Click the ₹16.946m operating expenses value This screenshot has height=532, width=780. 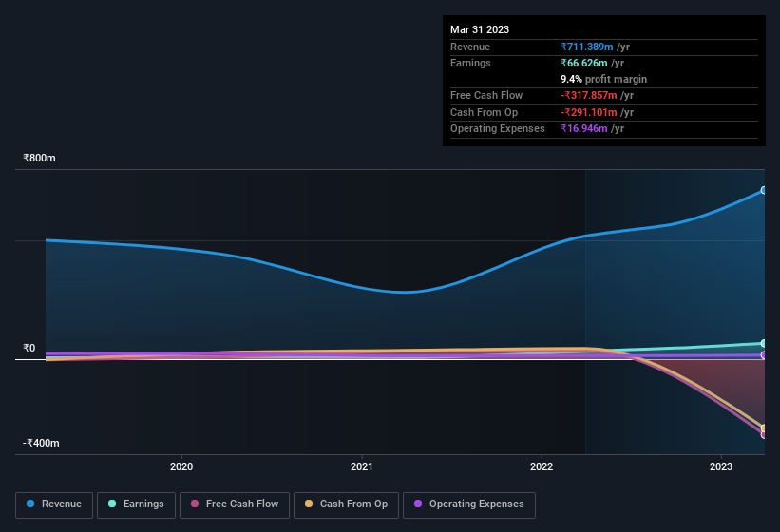pyautogui.click(x=584, y=129)
